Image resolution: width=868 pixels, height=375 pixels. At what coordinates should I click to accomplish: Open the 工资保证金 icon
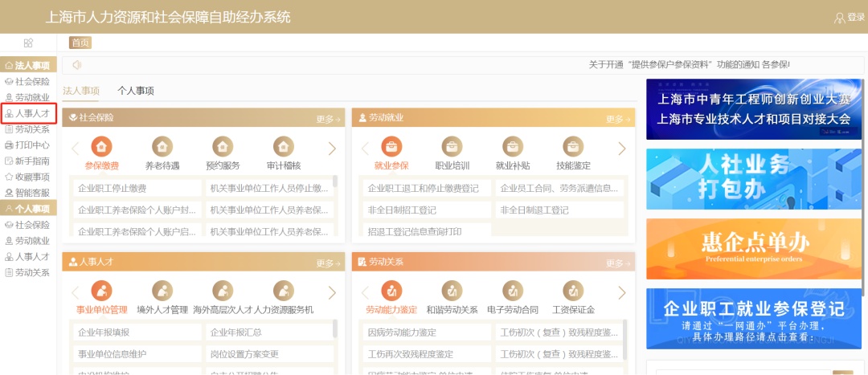point(573,291)
